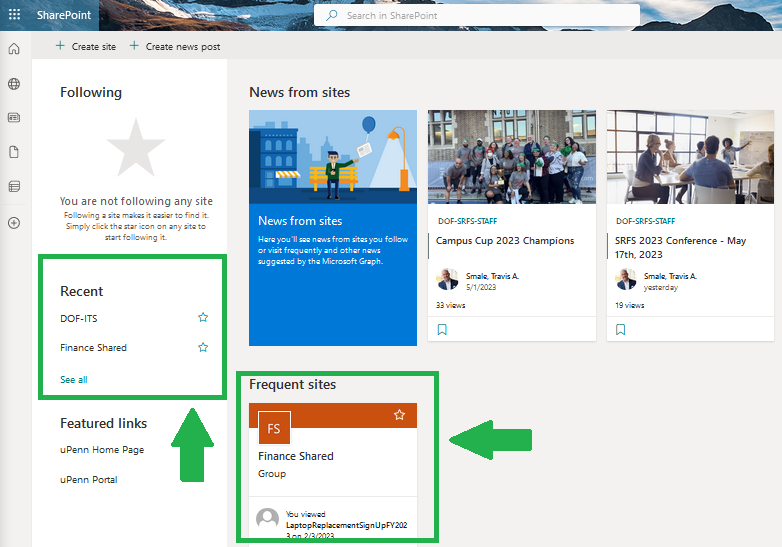Click the FS site logo tile
This screenshot has width=782, height=547.
tap(274, 428)
